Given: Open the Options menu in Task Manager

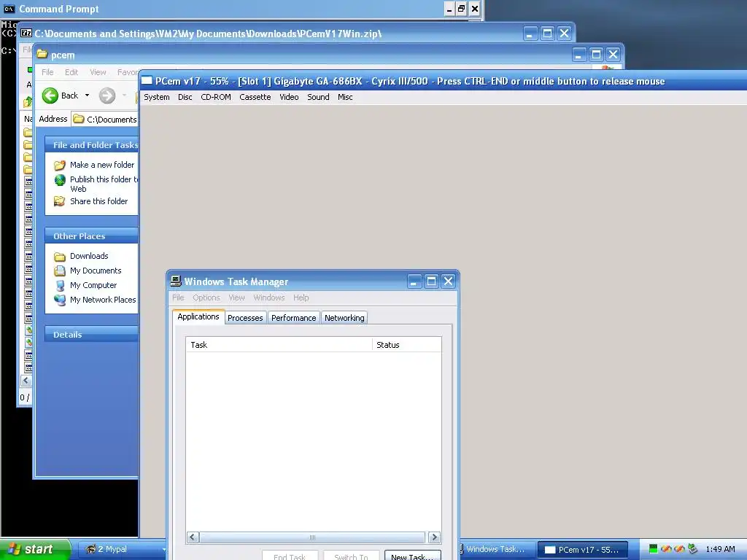Looking at the screenshot, I should 206,297.
